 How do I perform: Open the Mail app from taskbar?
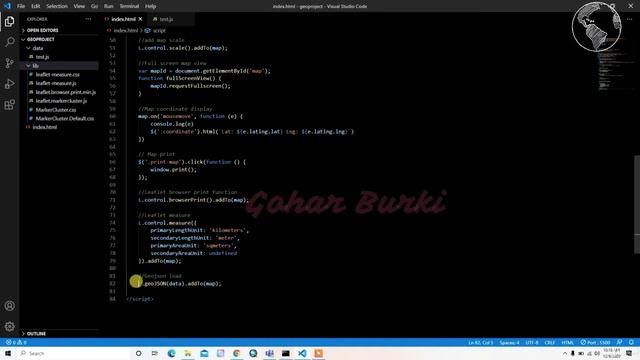204,353
